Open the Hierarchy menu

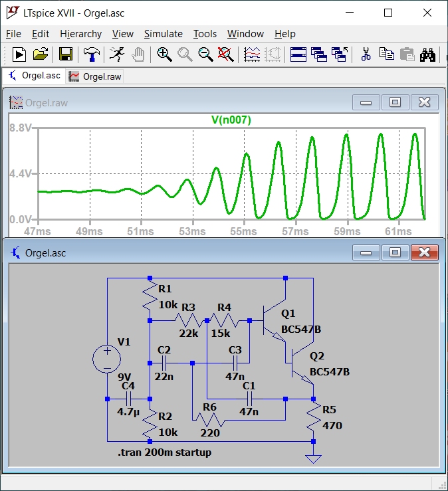point(80,34)
